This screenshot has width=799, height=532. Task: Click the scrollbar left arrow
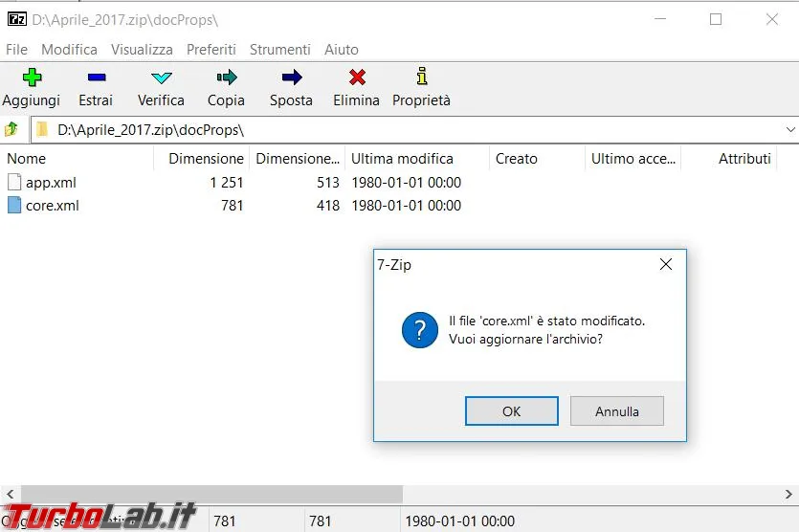(11, 494)
